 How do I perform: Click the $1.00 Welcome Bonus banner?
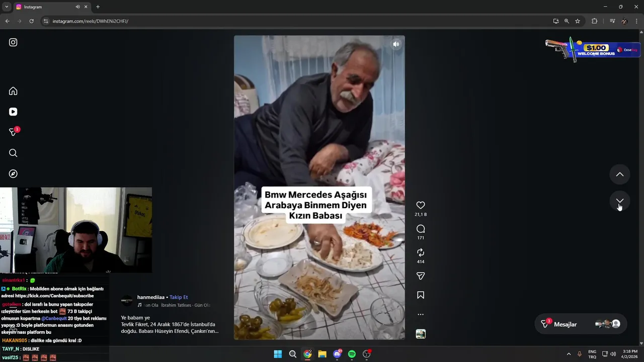click(592, 49)
